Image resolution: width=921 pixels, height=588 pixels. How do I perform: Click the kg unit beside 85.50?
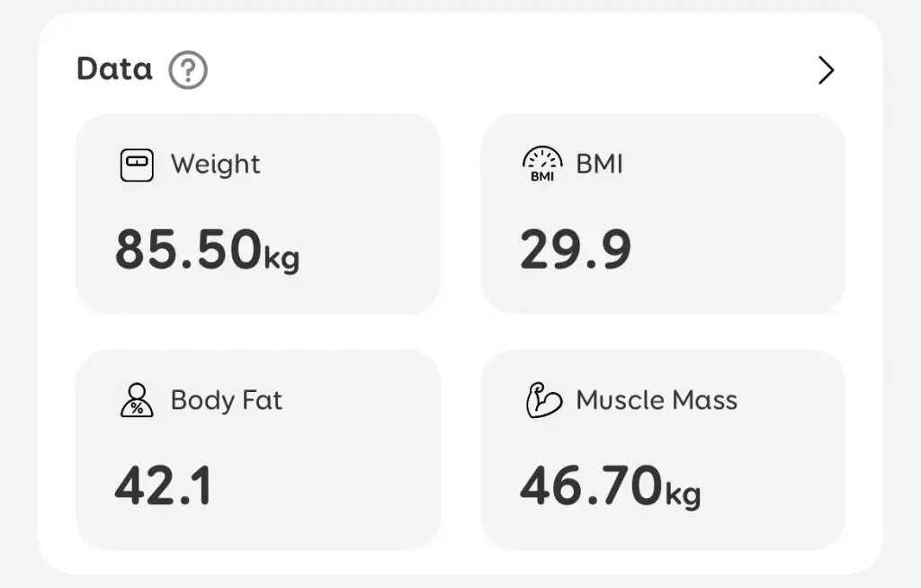[282, 258]
